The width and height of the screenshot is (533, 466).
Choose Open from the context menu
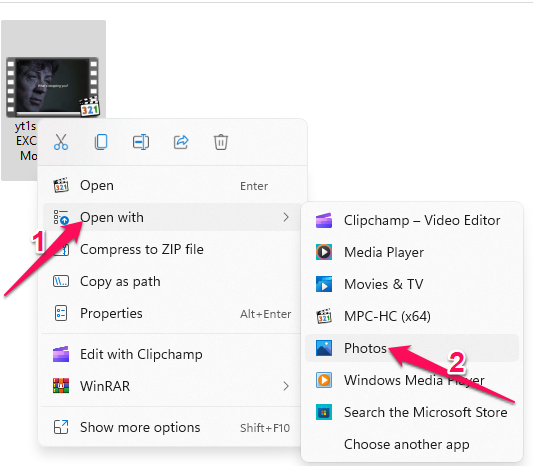click(x=173, y=185)
